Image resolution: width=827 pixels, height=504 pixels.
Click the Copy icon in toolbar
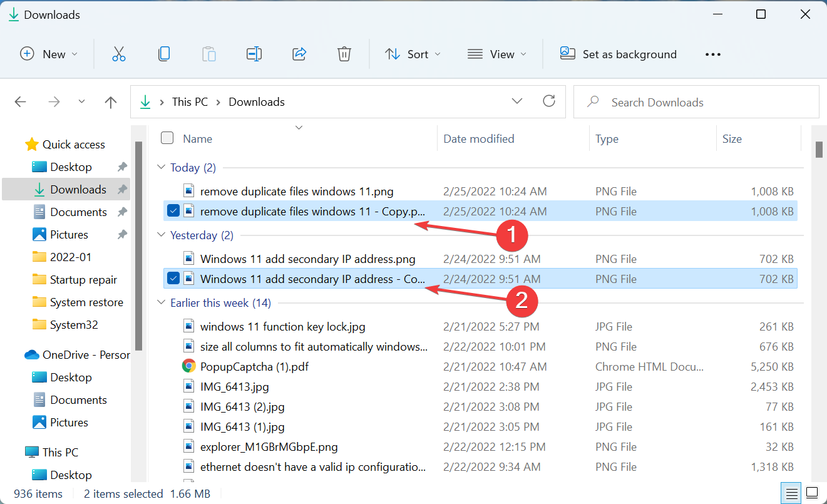(x=164, y=54)
